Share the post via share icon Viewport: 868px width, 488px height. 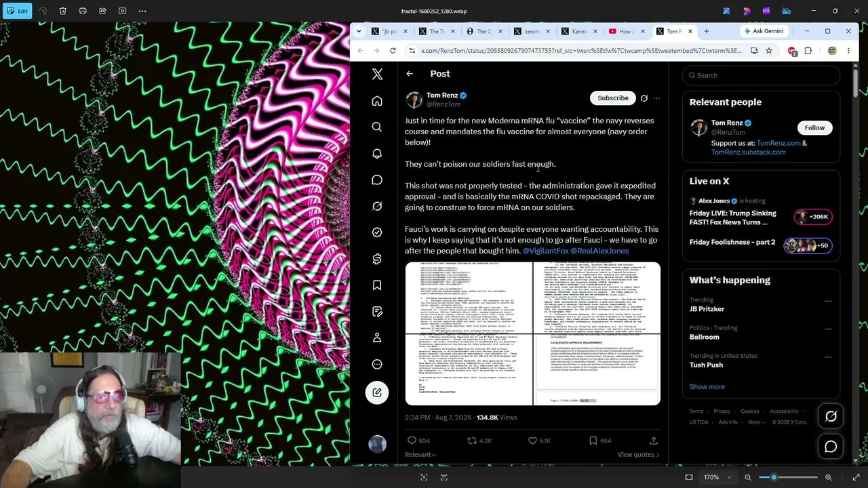click(x=654, y=441)
